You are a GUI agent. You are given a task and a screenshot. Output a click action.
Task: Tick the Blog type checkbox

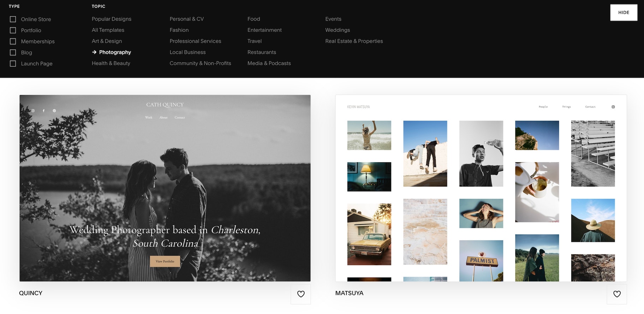click(13, 52)
